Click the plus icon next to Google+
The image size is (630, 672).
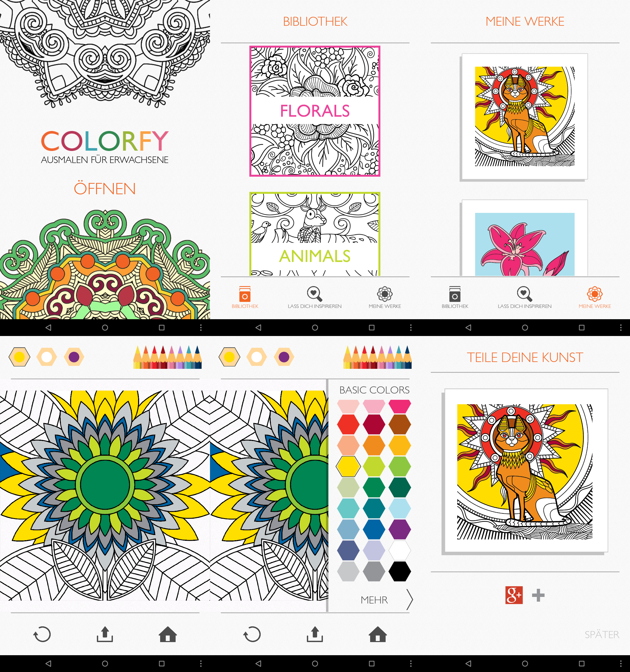[x=538, y=595]
